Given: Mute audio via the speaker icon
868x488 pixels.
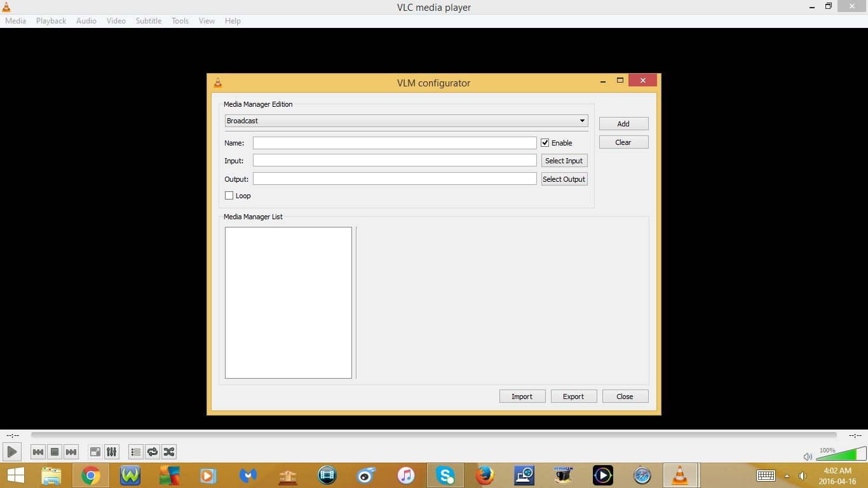Looking at the screenshot, I should (808, 456).
